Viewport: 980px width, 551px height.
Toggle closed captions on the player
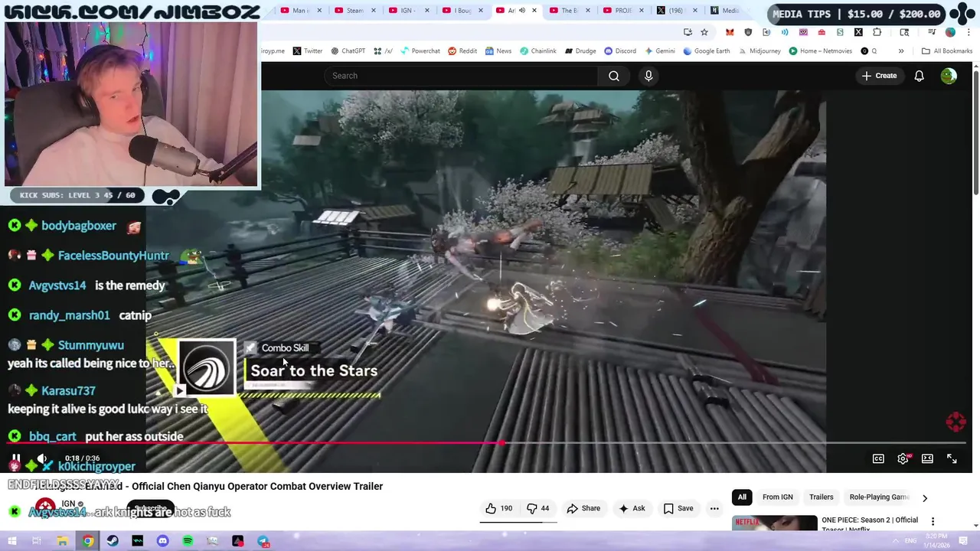click(878, 458)
